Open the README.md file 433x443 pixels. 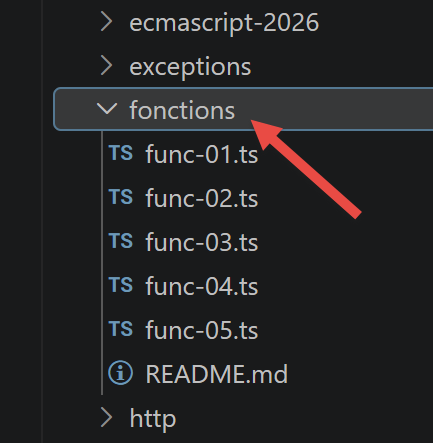(217, 374)
